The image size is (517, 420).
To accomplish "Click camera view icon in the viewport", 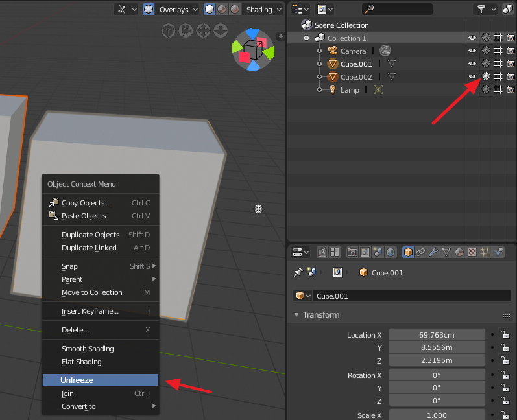I will click(x=186, y=30).
